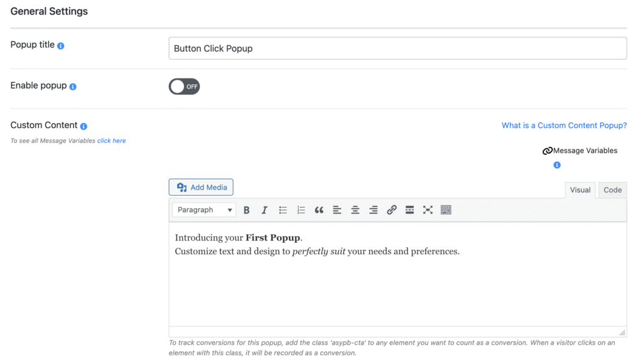Align text left
Screen dimensions: 643x364
(337, 210)
